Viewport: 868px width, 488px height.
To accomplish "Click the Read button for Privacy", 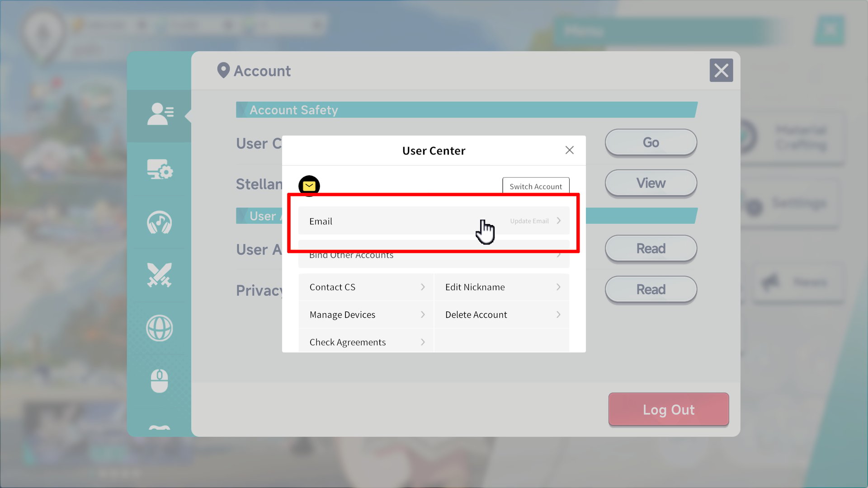I will 651,289.
